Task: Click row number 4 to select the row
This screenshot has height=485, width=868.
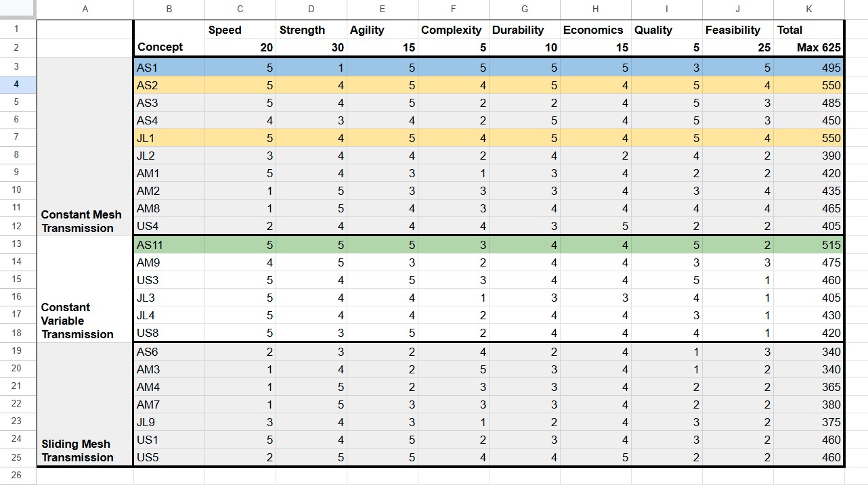Action: 18,85
